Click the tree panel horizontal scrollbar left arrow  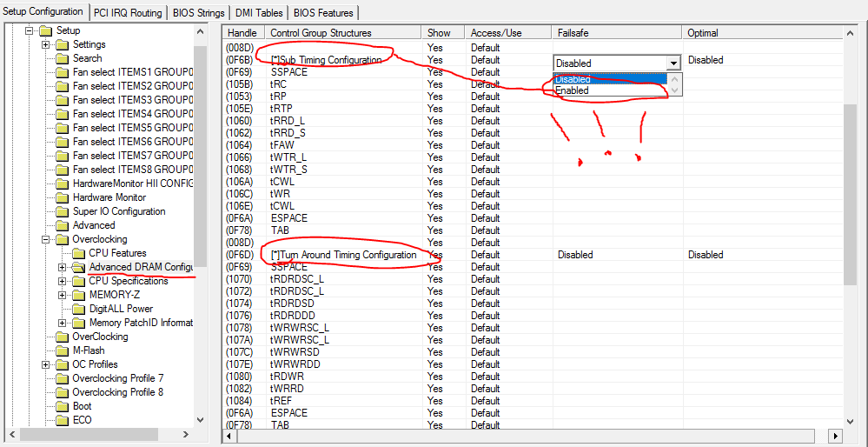[11, 434]
